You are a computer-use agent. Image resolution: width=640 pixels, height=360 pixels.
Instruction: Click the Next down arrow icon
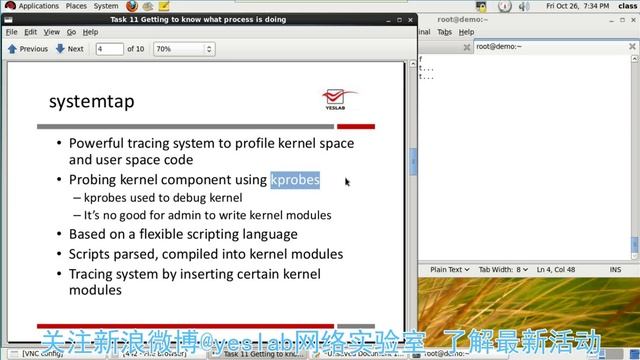point(60,49)
